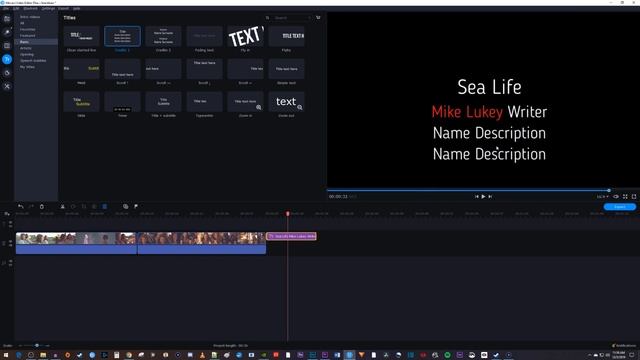Select the purple title clip on timeline
The height and width of the screenshot is (360, 640).
pos(291,236)
